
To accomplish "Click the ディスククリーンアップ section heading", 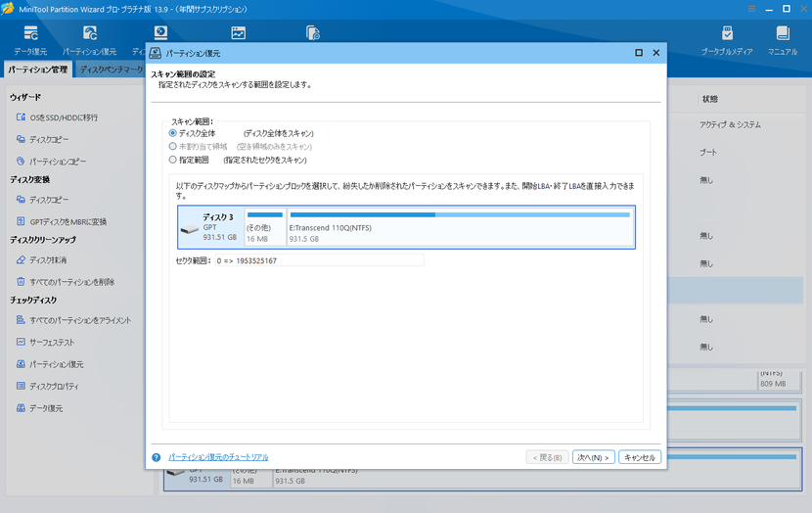I will click(43, 240).
